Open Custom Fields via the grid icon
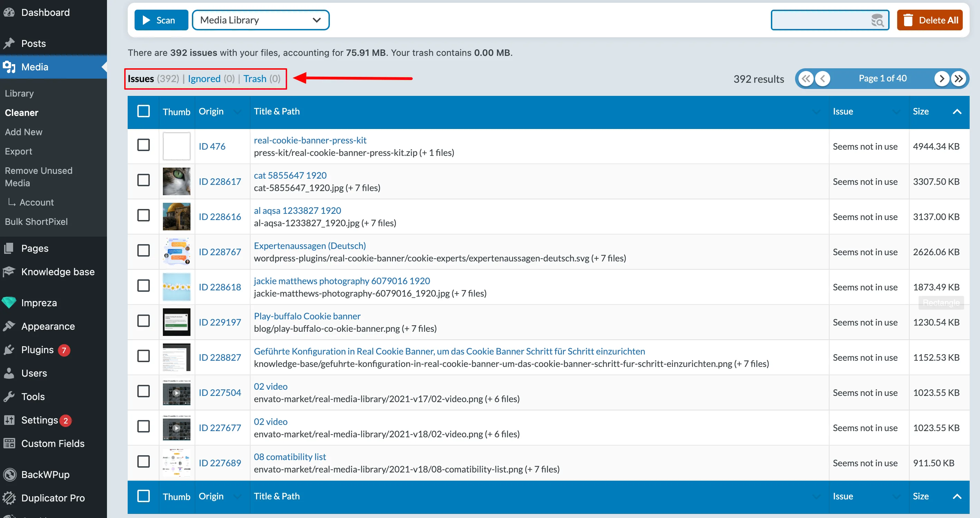980x518 pixels. coord(9,444)
